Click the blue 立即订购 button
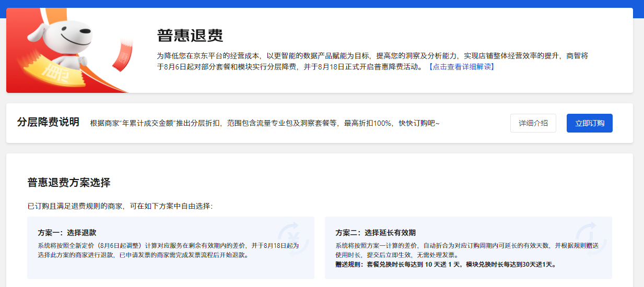 (590, 123)
